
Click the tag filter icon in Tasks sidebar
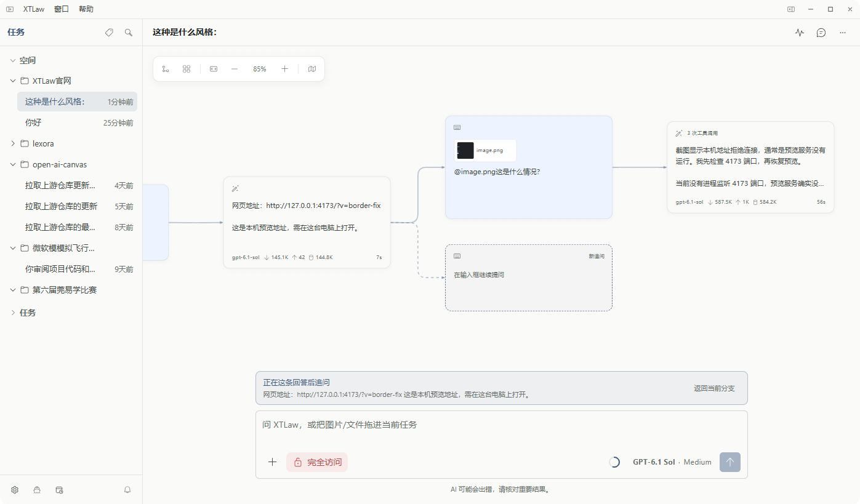pos(109,33)
